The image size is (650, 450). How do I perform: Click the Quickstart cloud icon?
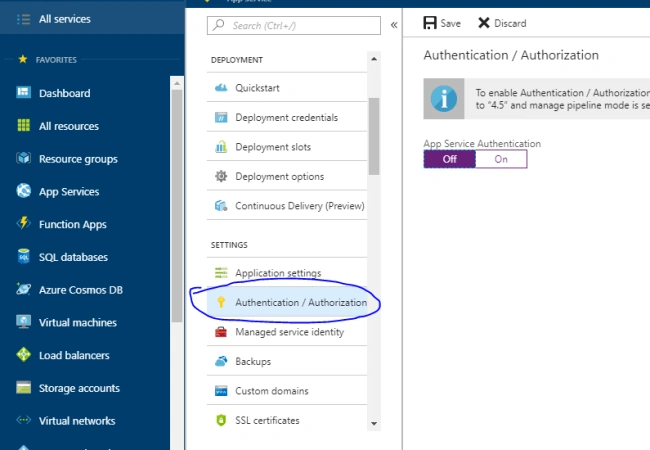point(221,87)
